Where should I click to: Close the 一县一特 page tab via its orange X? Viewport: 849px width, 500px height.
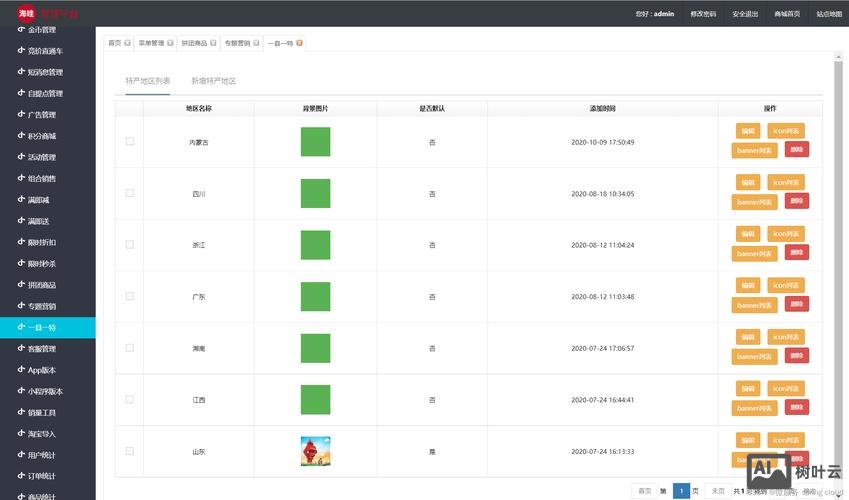coord(300,43)
